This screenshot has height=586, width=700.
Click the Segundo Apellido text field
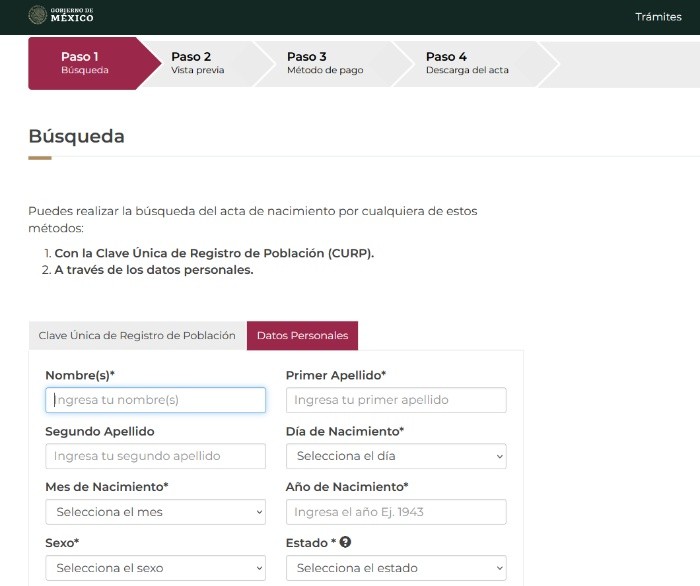pyautogui.click(x=155, y=456)
